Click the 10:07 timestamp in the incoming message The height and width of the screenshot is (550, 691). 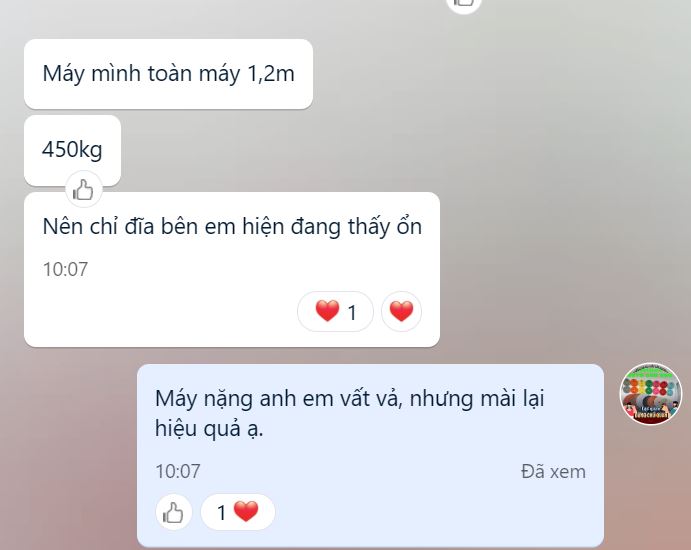pos(65,269)
